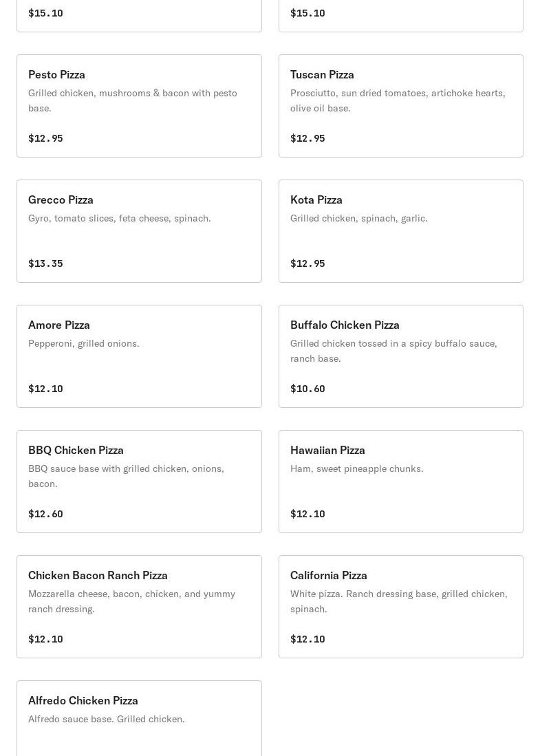Select the Amore Pizza card
Image resolution: width=540 pixels, height=756 pixels.
tap(140, 356)
